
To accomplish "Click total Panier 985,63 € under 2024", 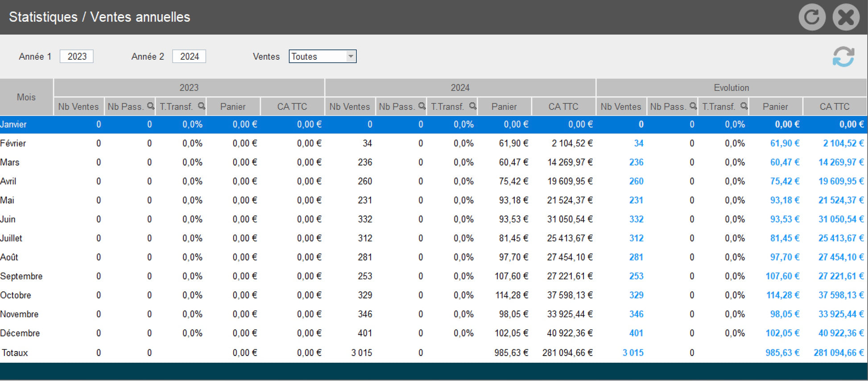I will pos(512,352).
